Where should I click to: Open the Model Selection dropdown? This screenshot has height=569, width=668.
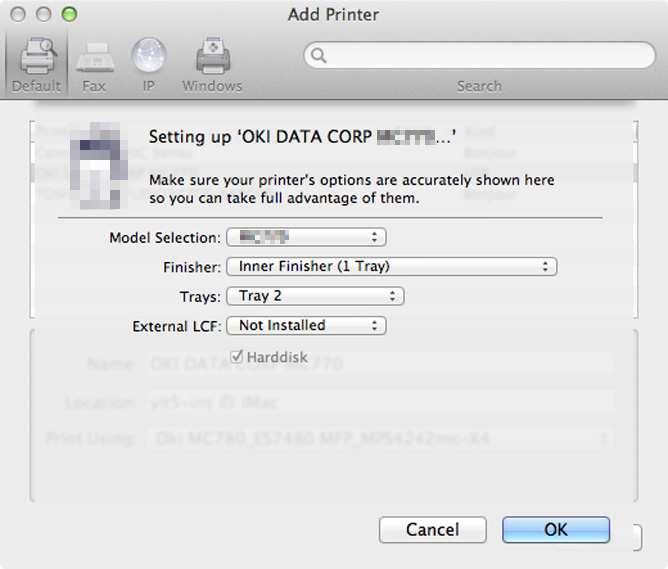click(306, 237)
